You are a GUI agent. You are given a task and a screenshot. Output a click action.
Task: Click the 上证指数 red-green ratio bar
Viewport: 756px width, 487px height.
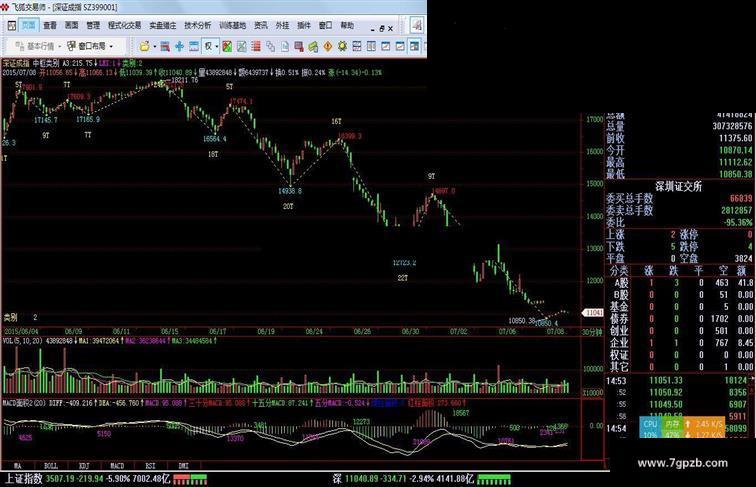[x=190, y=479]
